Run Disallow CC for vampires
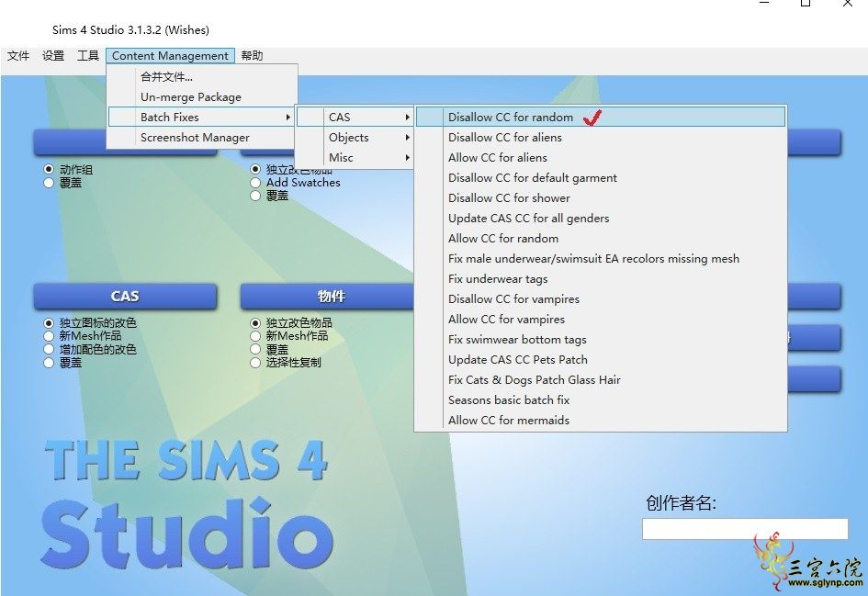 coord(601,298)
